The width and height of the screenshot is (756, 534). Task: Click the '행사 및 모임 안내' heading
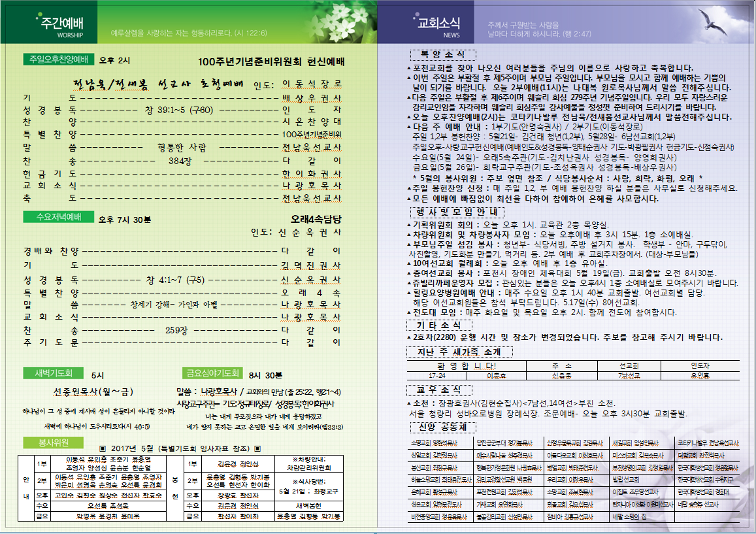pos(457,212)
